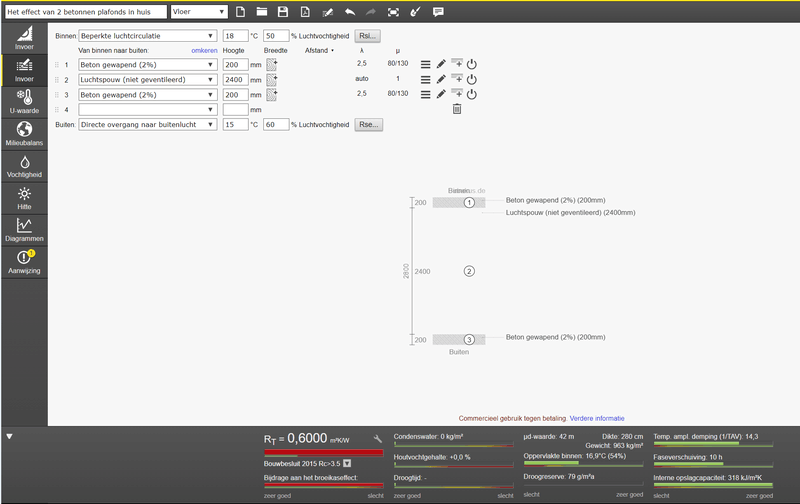Open a saved project with the folder icon

(262, 12)
